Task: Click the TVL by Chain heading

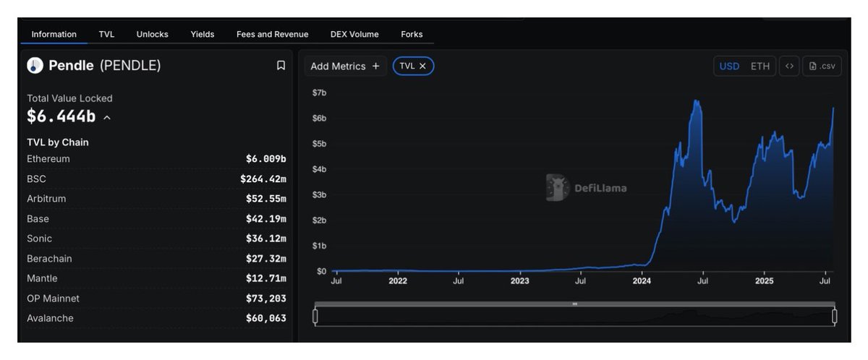Action: click(x=58, y=142)
